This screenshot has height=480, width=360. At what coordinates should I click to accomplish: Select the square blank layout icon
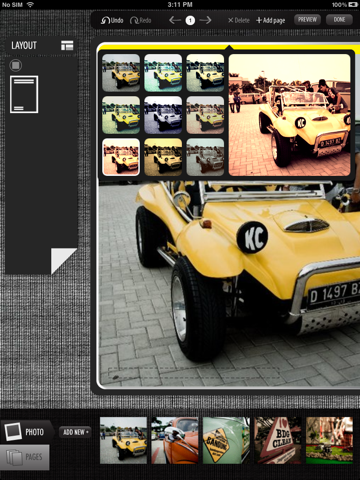(x=15, y=65)
